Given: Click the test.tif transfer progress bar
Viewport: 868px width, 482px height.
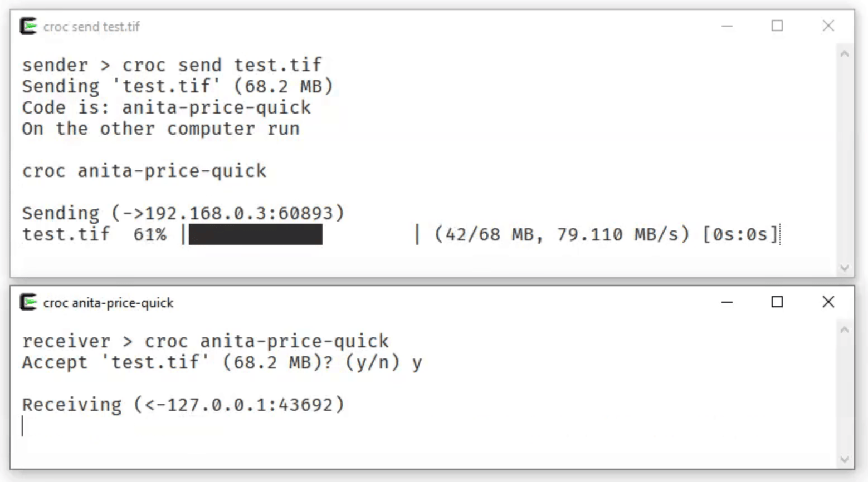Looking at the screenshot, I should [300, 234].
